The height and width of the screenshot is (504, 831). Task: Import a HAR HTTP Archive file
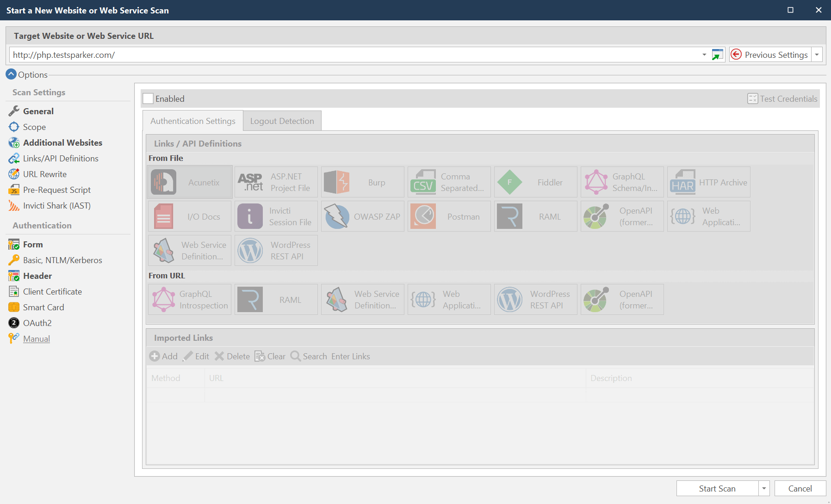pyautogui.click(x=708, y=182)
